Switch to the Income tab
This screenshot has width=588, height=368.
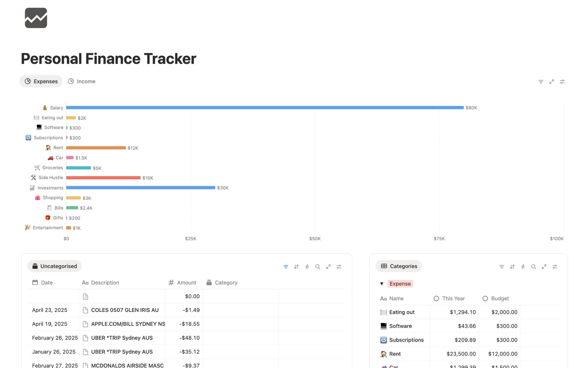pos(81,81)
